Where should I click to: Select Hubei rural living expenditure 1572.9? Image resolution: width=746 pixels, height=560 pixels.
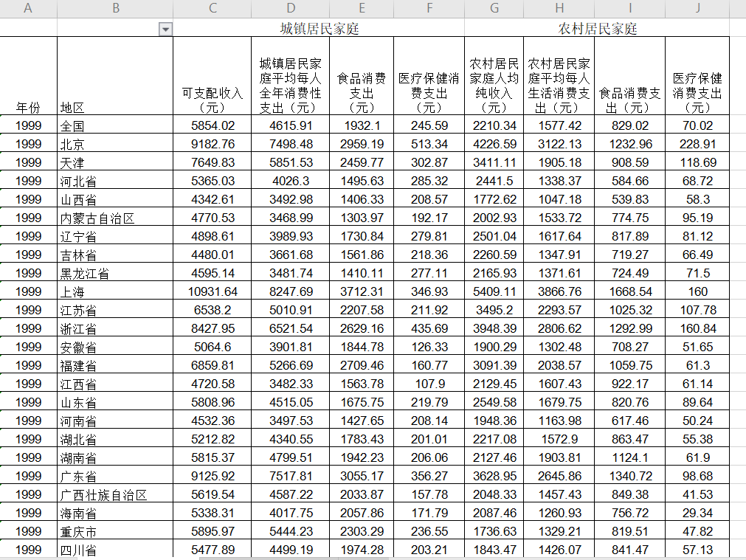point(559,439)
